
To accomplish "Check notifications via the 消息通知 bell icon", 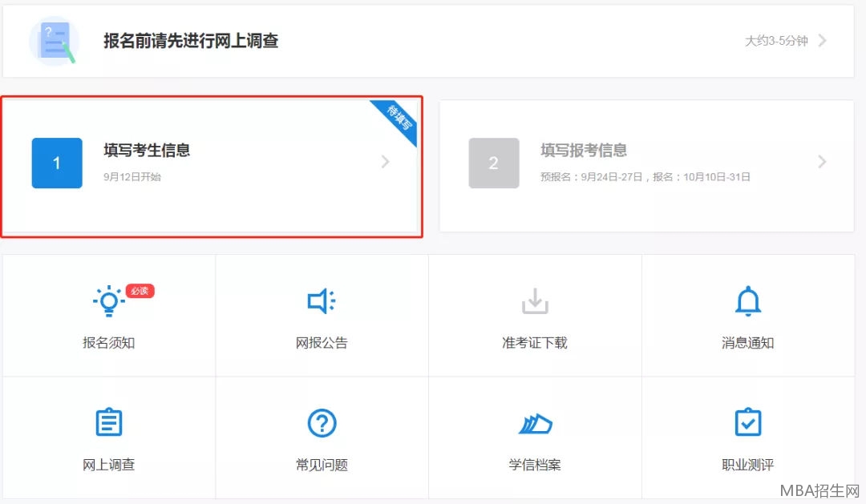I will tap(748, 300).
